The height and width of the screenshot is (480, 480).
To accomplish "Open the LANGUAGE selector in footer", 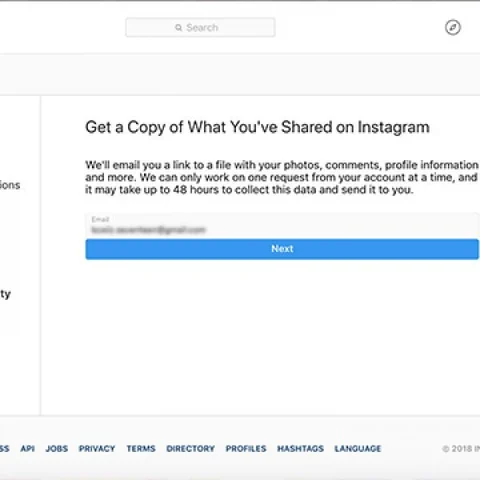I will pos(358,449).
